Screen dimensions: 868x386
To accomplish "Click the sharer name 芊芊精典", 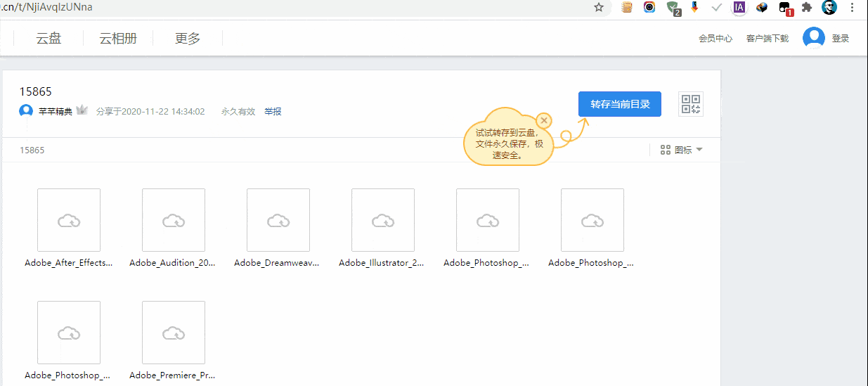I will coord(55,111).
